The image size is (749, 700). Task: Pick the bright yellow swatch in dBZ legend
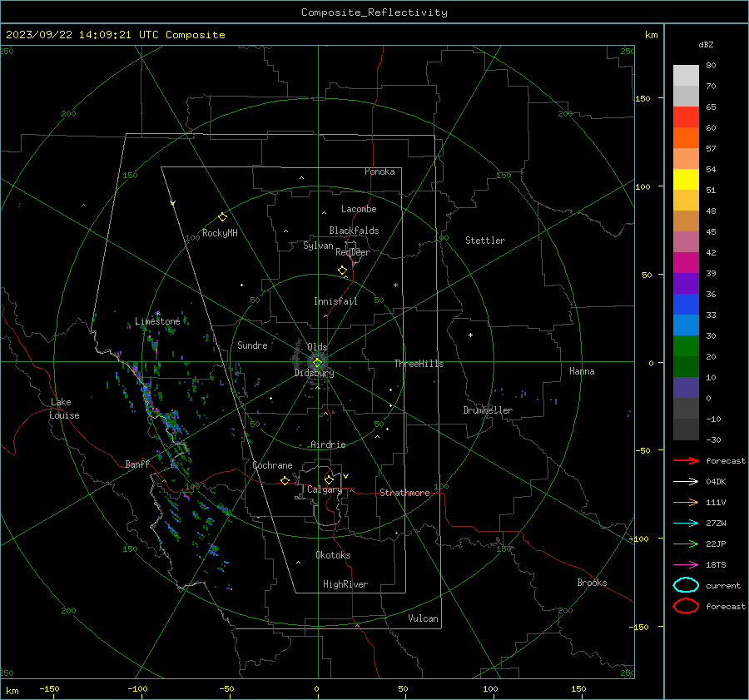pyautogui.click(x=686, y=180)
